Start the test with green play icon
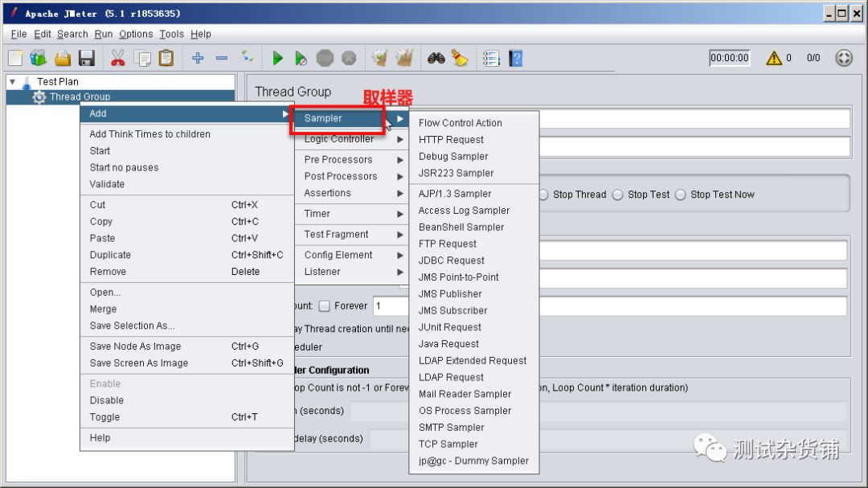Screen dimensions: 868x488 (277, 58)
